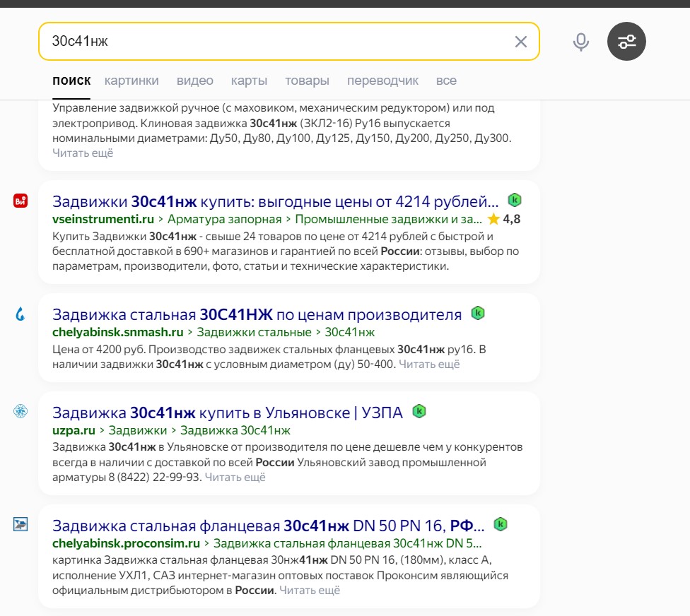Click in the search input field
Viewport: 690px width, 616px height.
click(276, 42)
